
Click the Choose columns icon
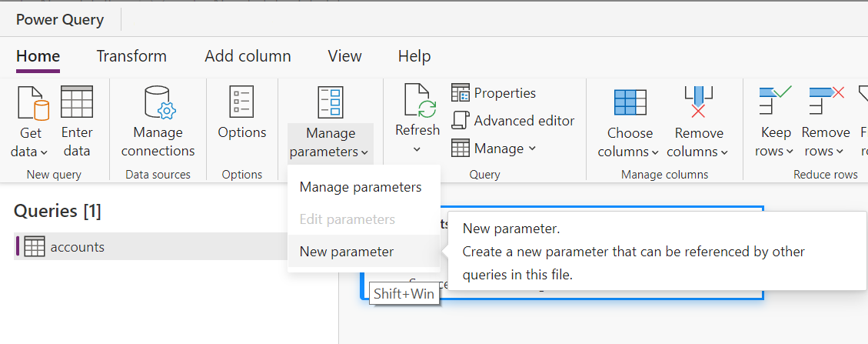pyautogui.click(x=630, y=102)
